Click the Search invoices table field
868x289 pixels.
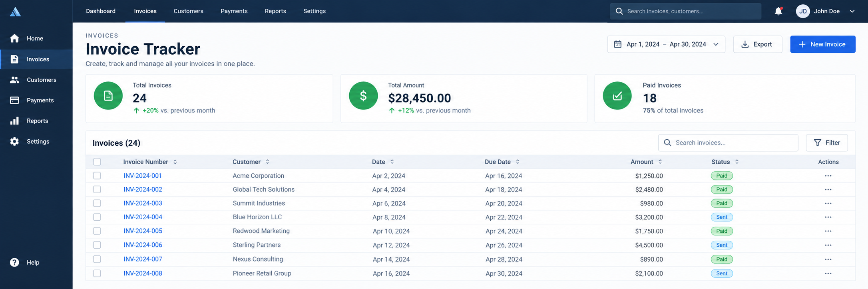(728, 143)
